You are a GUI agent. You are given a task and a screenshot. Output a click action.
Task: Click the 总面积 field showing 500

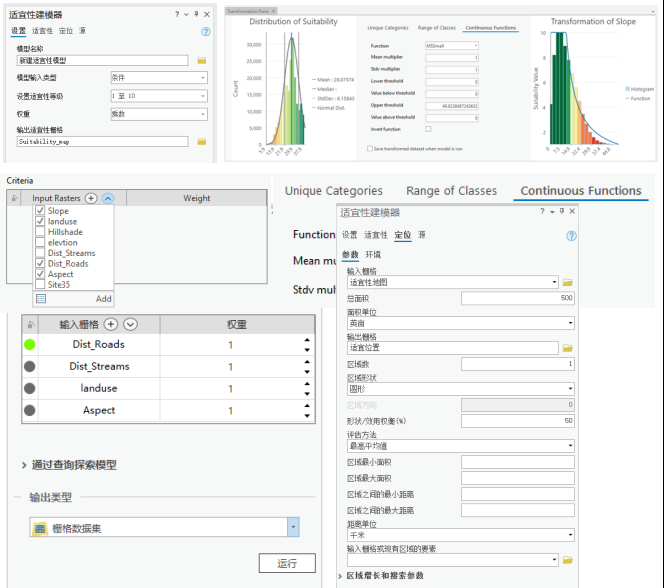517,298
